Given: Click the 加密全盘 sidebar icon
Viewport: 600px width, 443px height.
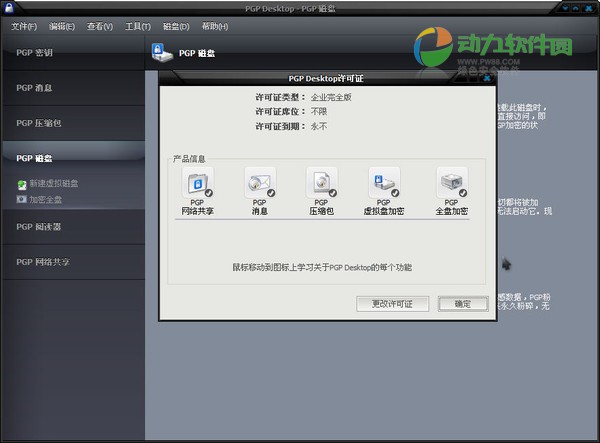Looking at the screenshot, I should [23, 199].
